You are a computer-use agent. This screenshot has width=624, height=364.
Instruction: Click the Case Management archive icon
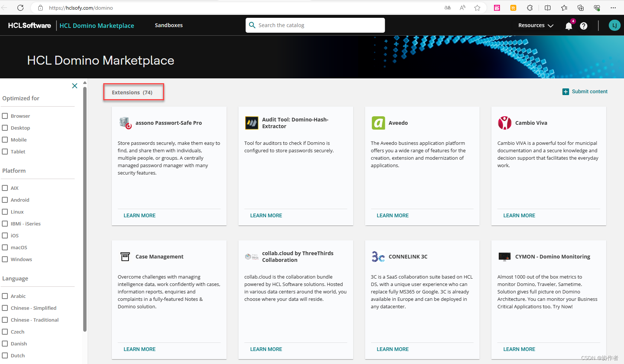click(x=125, y=257)
